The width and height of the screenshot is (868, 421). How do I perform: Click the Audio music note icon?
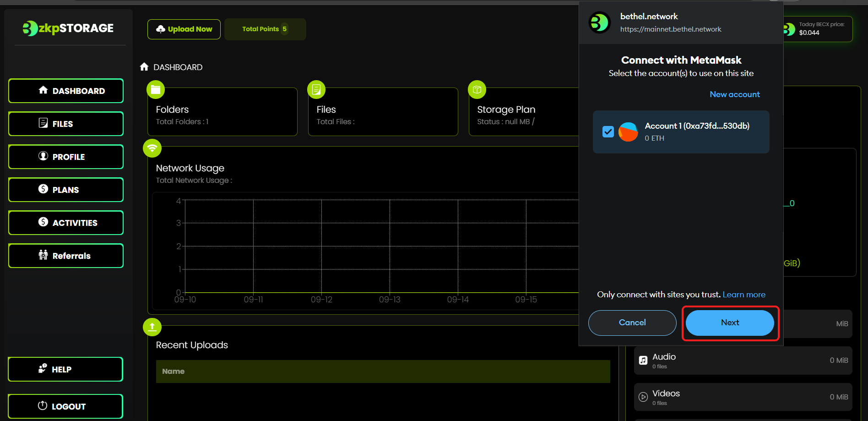643,361
